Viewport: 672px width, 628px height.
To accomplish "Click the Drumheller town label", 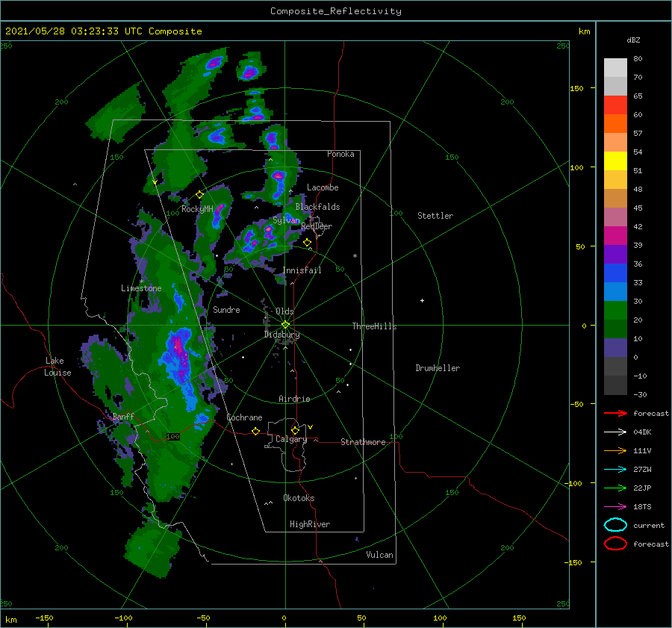I will point(438,368).
